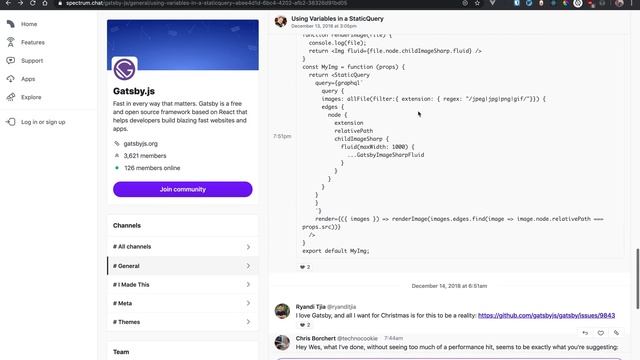Click the browser forward arrow

click(20, 3)
